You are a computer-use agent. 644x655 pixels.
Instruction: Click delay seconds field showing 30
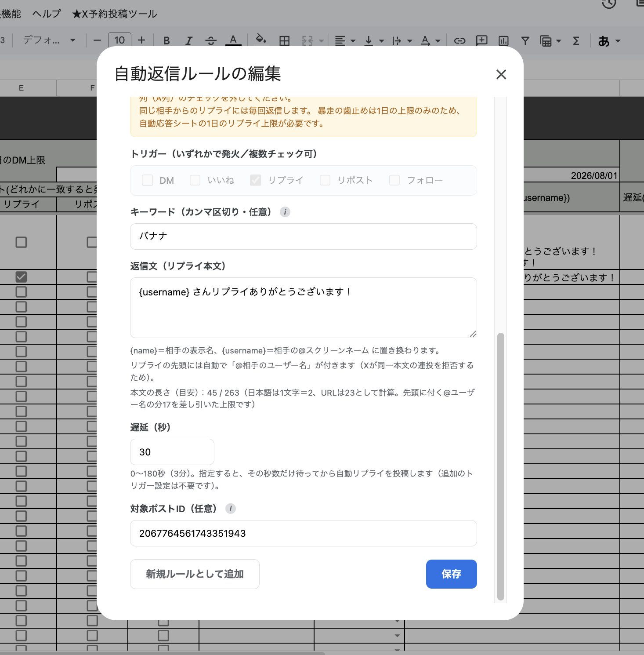[x=172, y=452]
